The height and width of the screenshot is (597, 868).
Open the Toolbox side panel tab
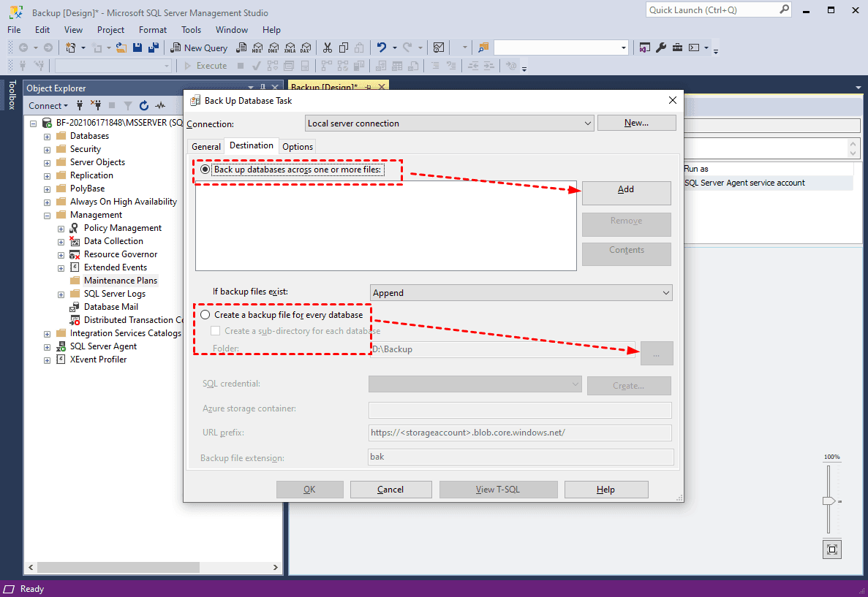point(12,94)
